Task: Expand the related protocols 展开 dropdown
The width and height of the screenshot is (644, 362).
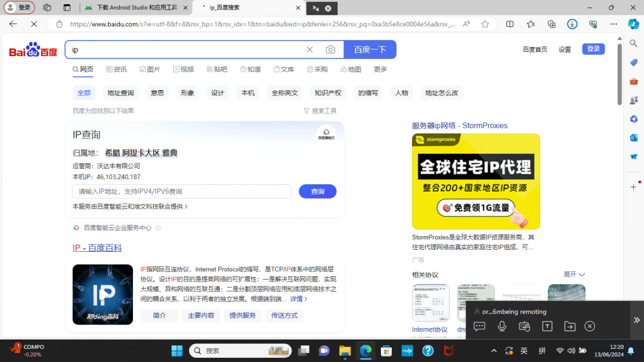Action: (574, 274)
